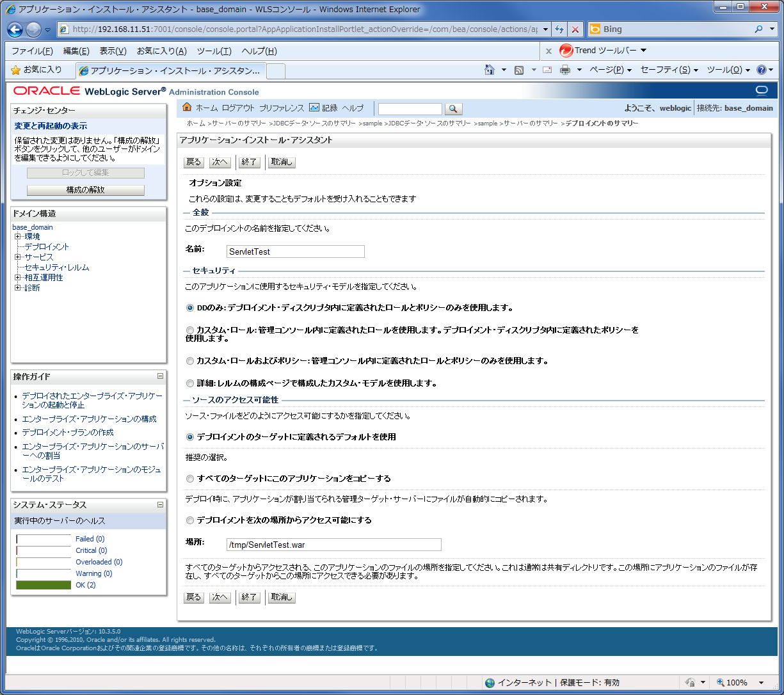
Task: Select デプロイメントのターゲットに定義されるデフォルトを使用 radio
Action: pos(190,437)
